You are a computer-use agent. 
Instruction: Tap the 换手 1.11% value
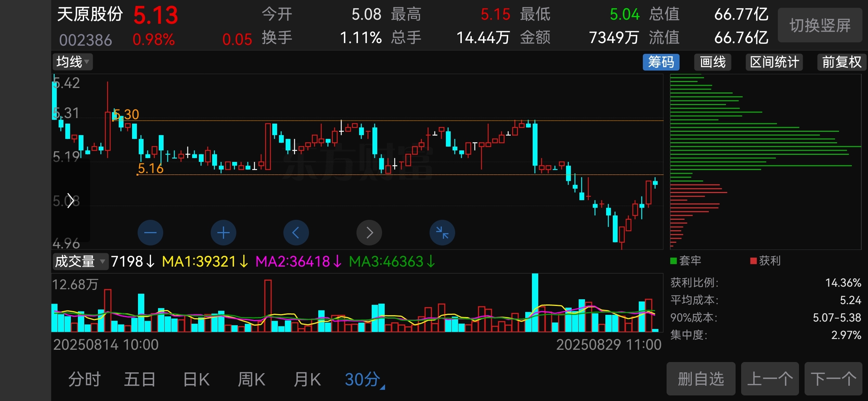pyautogui.click(x=361, y=38)
